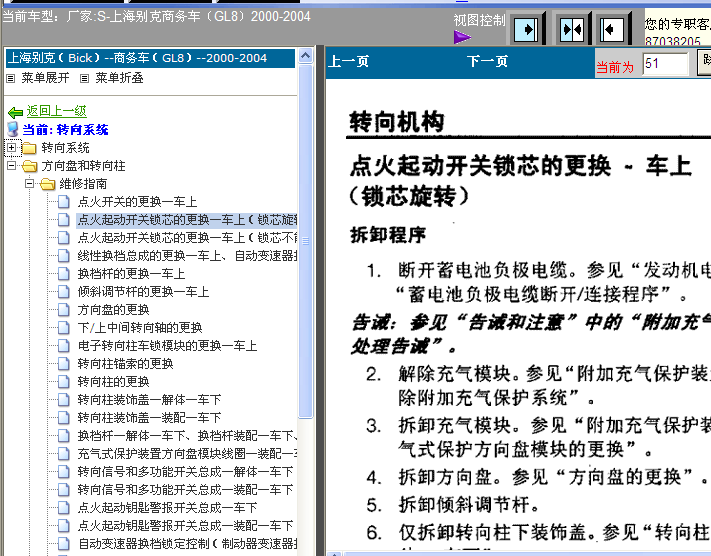Collapse the 维修指南 folder node

(29, 184)
